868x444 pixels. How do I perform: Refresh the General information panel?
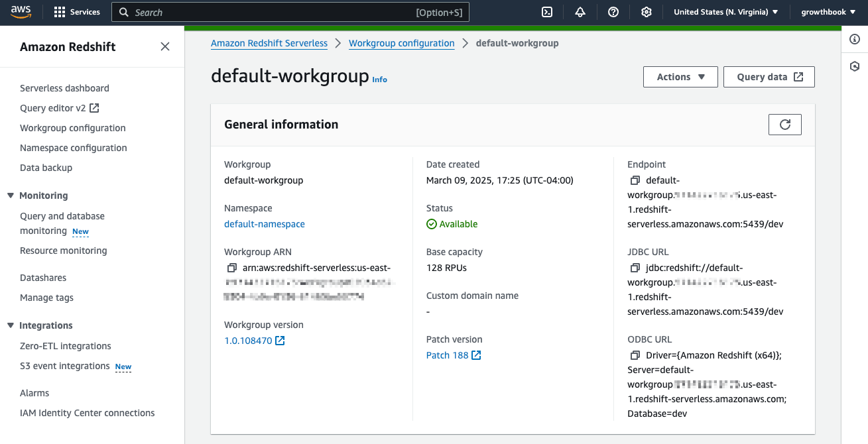pyautogui.click(x=785, y=125)
